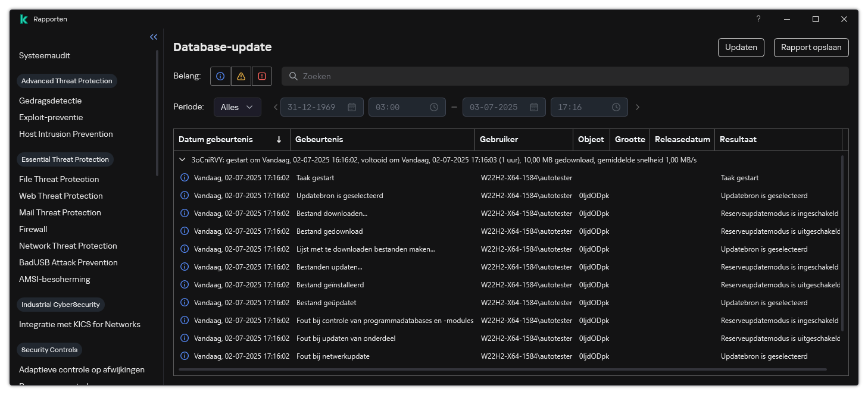
Task: Go to the next period arrow
Action: click(638, 107)
